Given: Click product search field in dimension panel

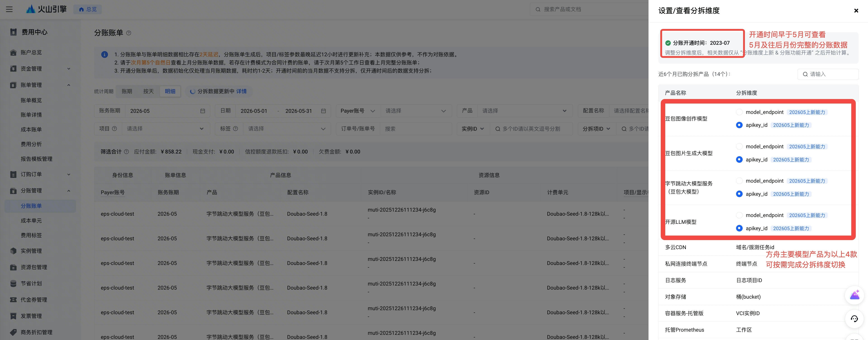Looking at the screenshot, I should point(828,74).
